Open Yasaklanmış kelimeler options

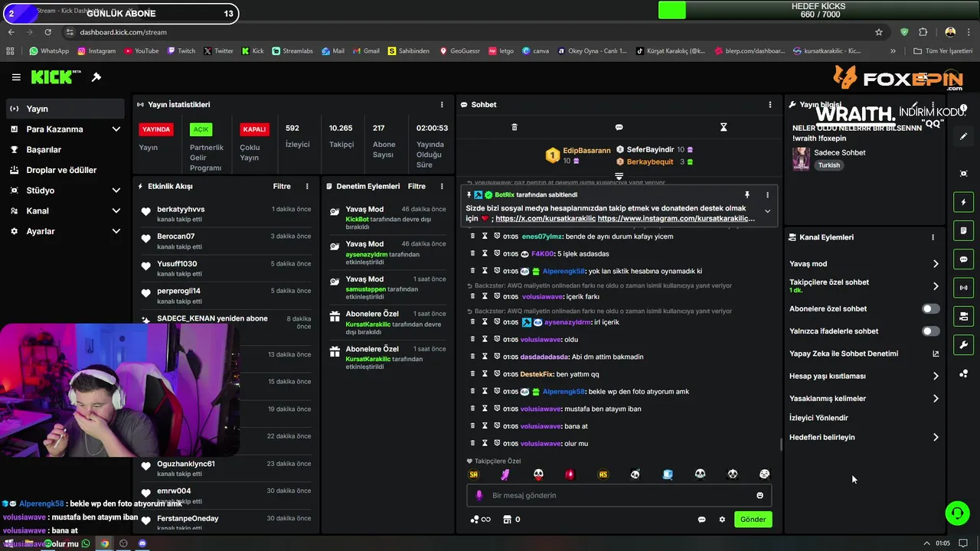tap(864, 399)
